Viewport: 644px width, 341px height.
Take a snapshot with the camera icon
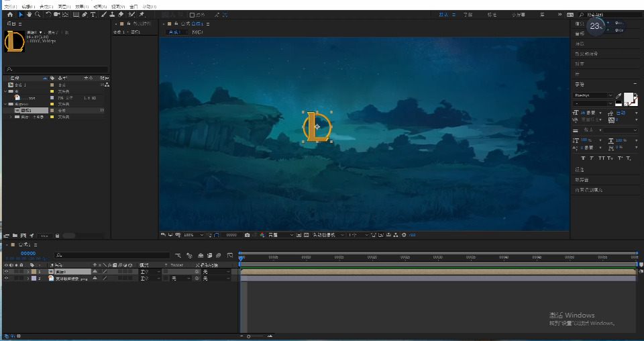click(x=247, y=235)
